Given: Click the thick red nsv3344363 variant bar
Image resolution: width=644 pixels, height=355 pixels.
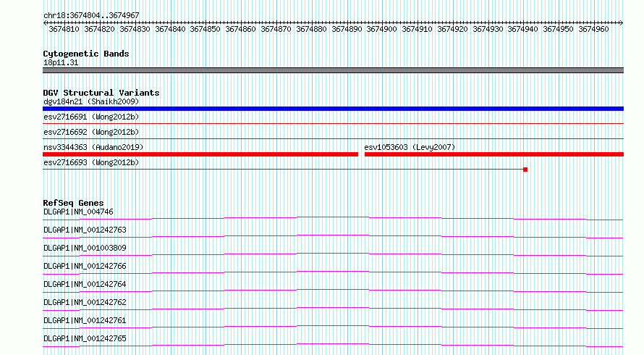Looking at the screenshot, I should tap(200, 154).
